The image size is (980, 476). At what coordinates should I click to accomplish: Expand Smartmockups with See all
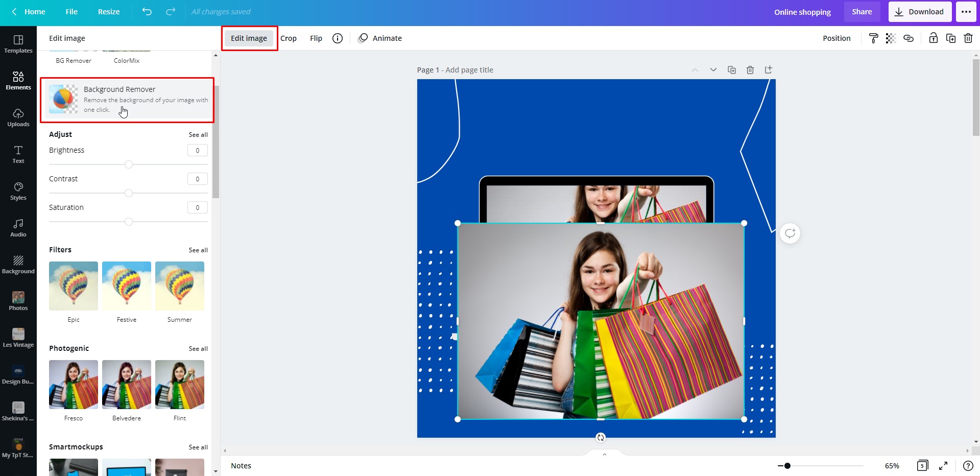[x=198, y=447]
